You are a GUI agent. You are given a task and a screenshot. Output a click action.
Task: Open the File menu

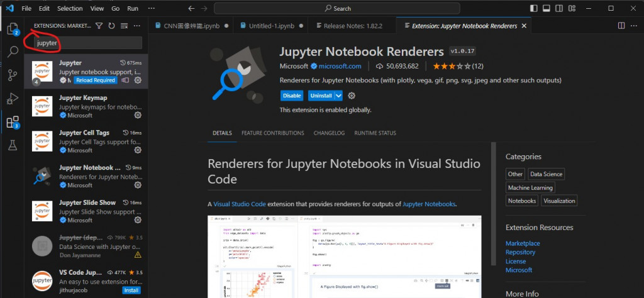pyautogui.click(x=26, y=8)
